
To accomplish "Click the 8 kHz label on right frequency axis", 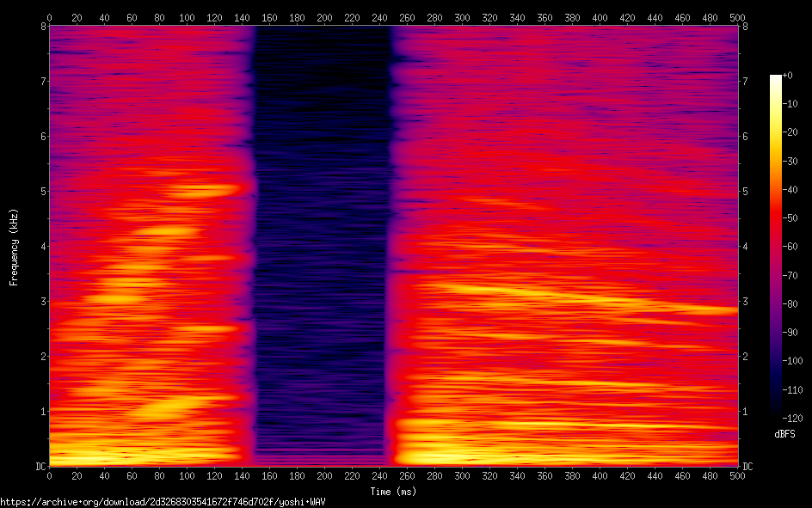I will click(x=746, y=26).
